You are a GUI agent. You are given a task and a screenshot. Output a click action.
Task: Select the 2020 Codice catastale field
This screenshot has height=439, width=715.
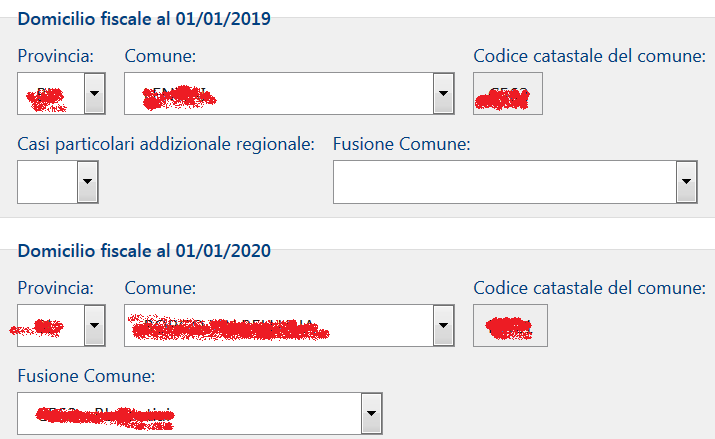tap(508, 326)
